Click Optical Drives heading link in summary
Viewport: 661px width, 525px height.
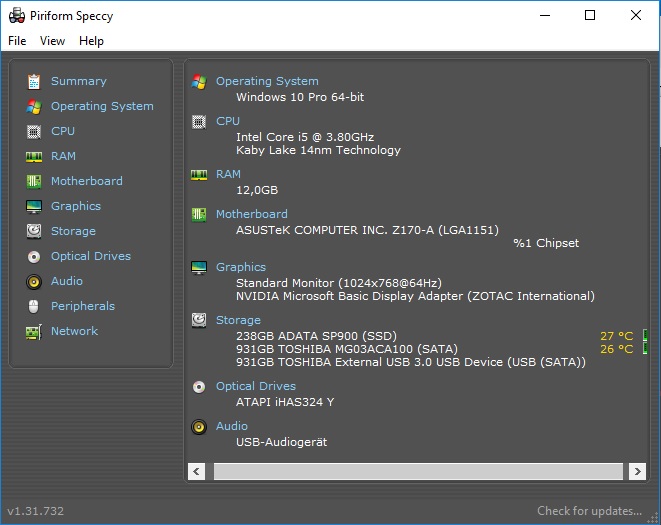click(255, 386)
